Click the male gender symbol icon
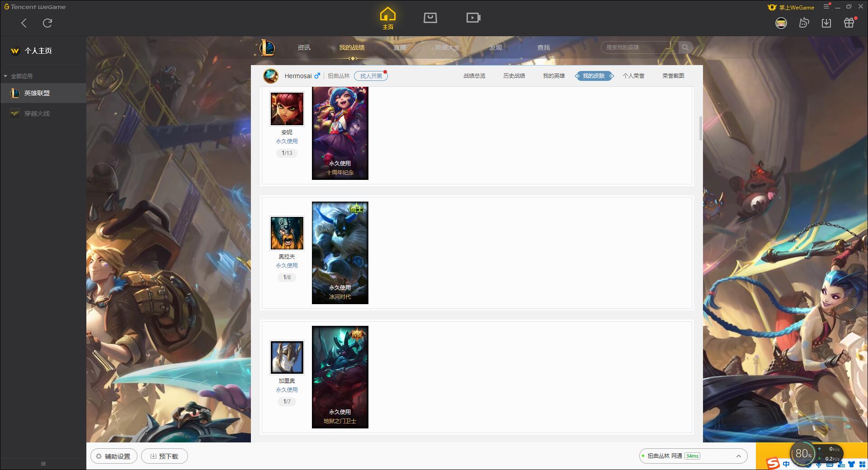The height and width of the screenshot is (470, 868). pyautogui.click(x=317, y=75)
